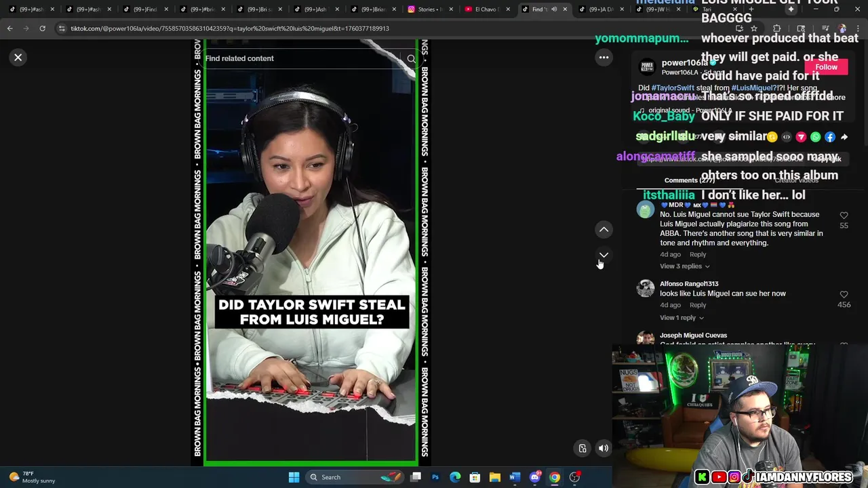Reload the page with the refresh icon

pyautogui.click(x=42, y=28)
